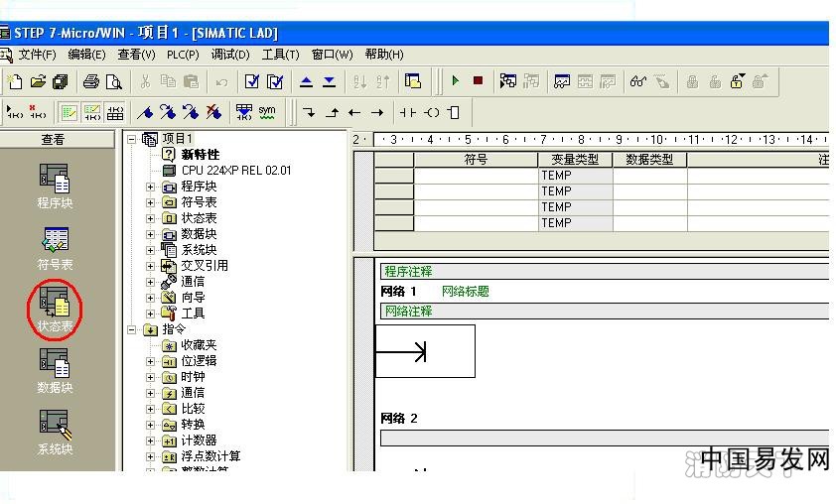Open the PLC(P) menu
Viewport: 836px width, 504px height.
[x=183, y=55]
